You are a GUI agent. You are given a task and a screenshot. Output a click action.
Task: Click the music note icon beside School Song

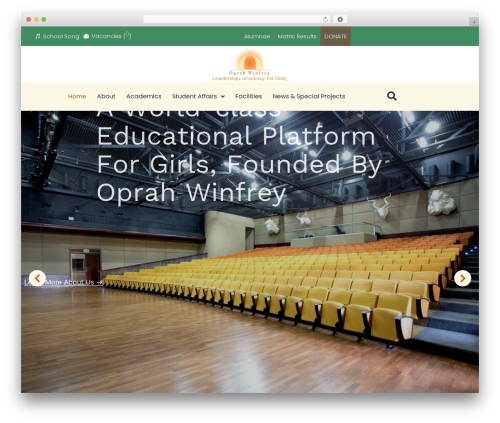(38, 36)
